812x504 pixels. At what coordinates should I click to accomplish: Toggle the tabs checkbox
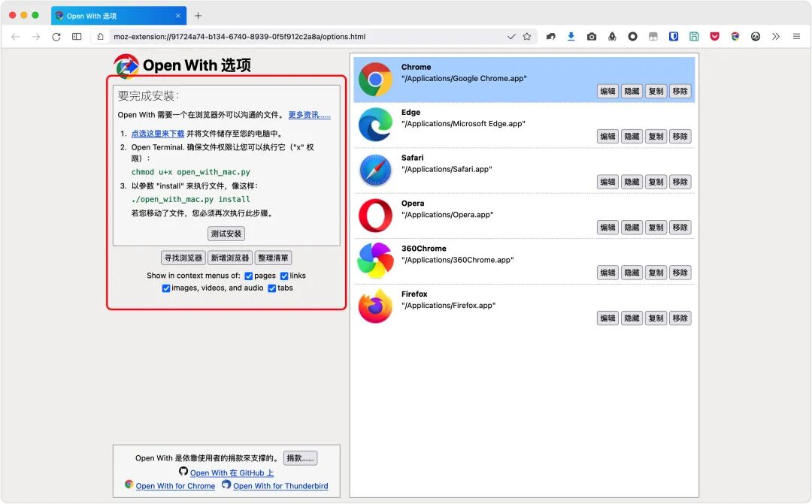pos(272,288)
